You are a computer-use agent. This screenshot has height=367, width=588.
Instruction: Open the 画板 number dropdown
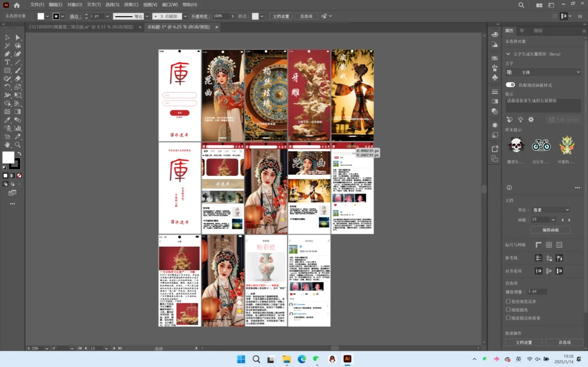click(553, 220)
